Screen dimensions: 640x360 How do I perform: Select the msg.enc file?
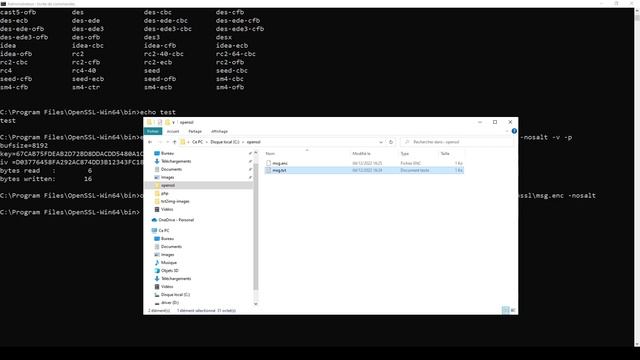click(x=280, y=163)
